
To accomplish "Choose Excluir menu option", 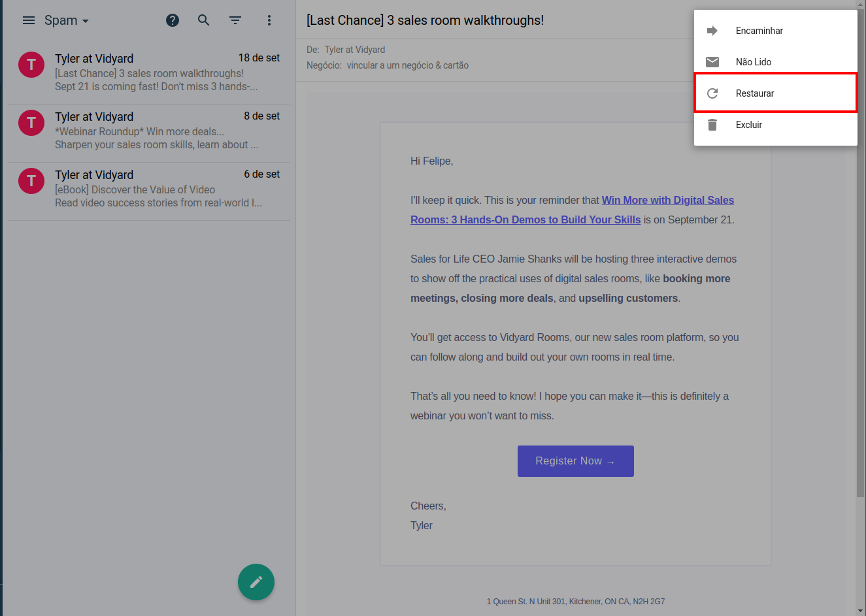I will pyautogui.click(x=776, y=125).
